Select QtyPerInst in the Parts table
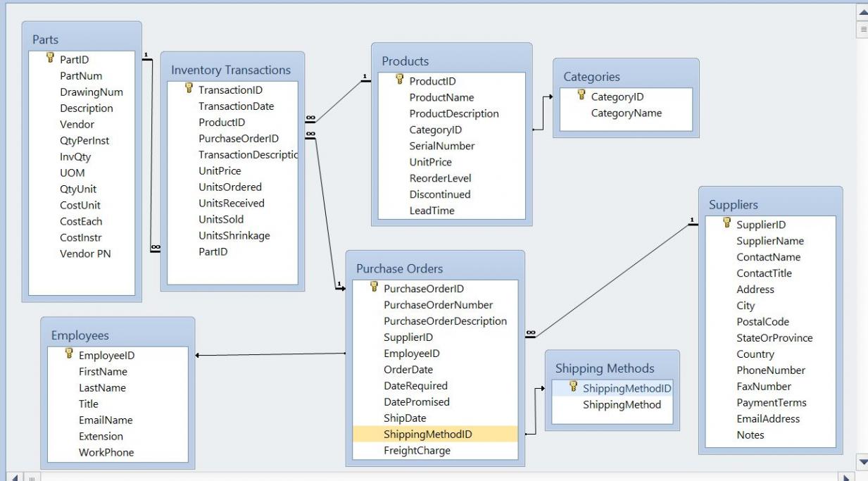 coord(84,141)
